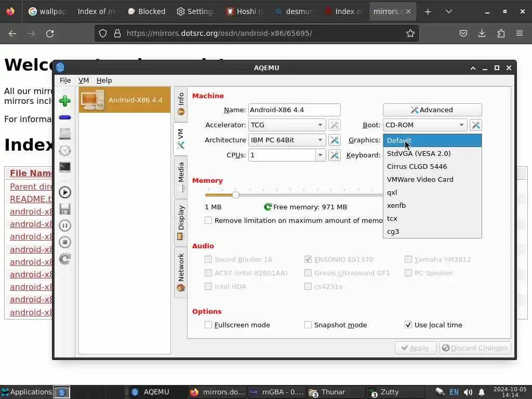Screen dimensions: 532x399
Task: Toggle PC Speaker checkbox
Action: (x=408, y=273)
